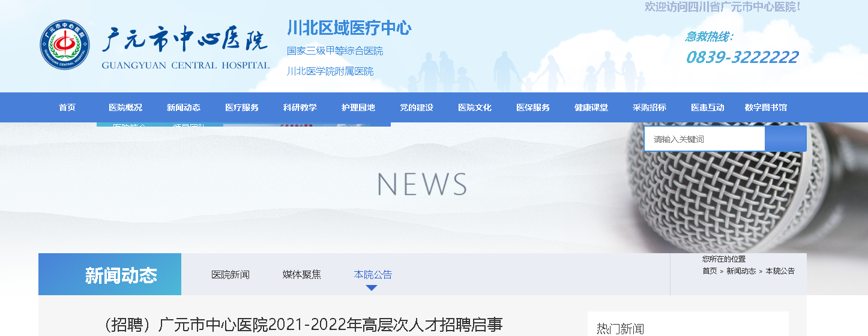Click 本院公告 in the breadcrumb

tap(780, 271)
